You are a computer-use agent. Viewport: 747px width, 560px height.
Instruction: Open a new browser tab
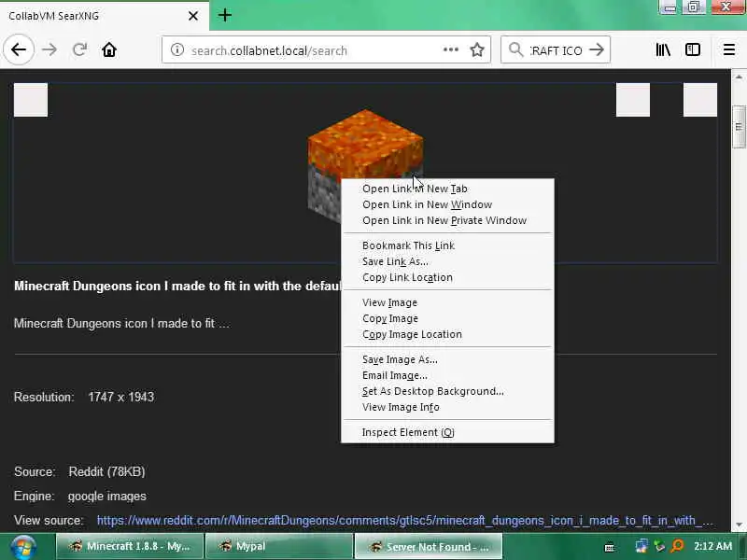(225, 15)
